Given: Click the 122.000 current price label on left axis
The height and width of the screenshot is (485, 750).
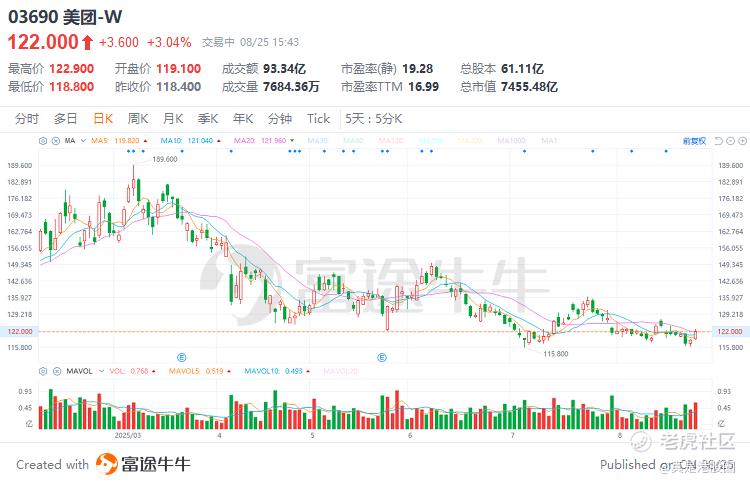Looking at the screenshot, I should coord(20,331).
